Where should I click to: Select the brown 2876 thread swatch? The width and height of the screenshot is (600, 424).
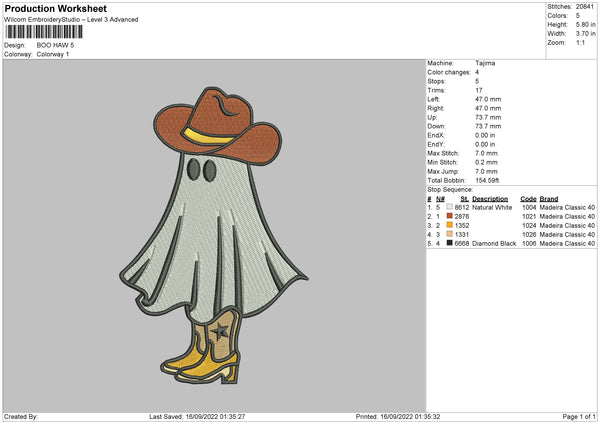pos(450,216)
